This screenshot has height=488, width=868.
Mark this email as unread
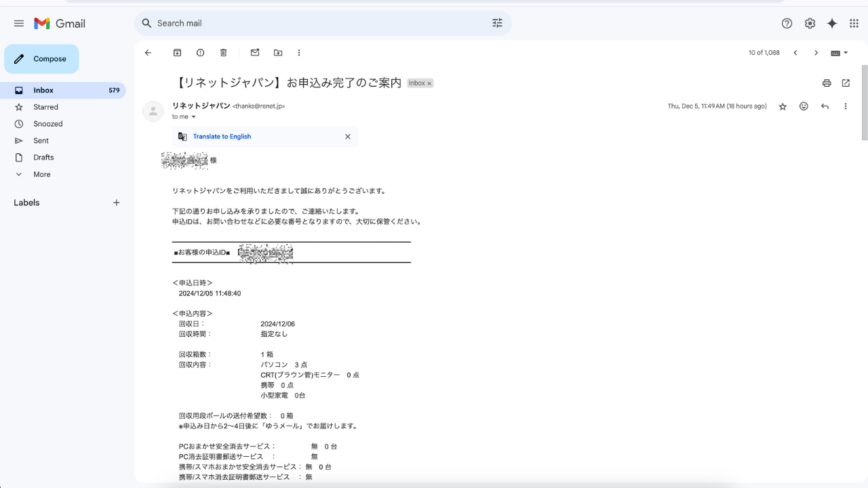[x=255, y=53]
